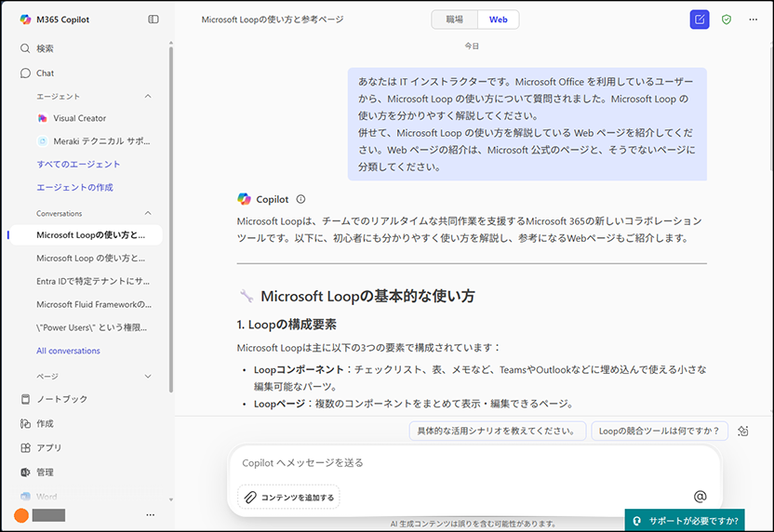Click the Chat bubble icon
The width and height of the screenshot is (774, 532).
click(25, 73)
